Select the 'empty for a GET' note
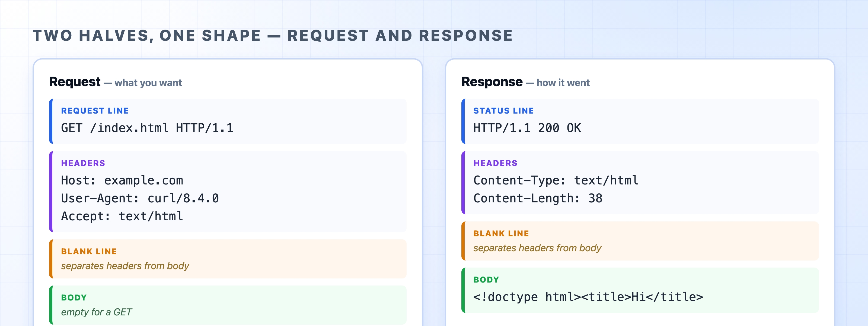This screenshot has width=868, height=326. coord(96,312)
